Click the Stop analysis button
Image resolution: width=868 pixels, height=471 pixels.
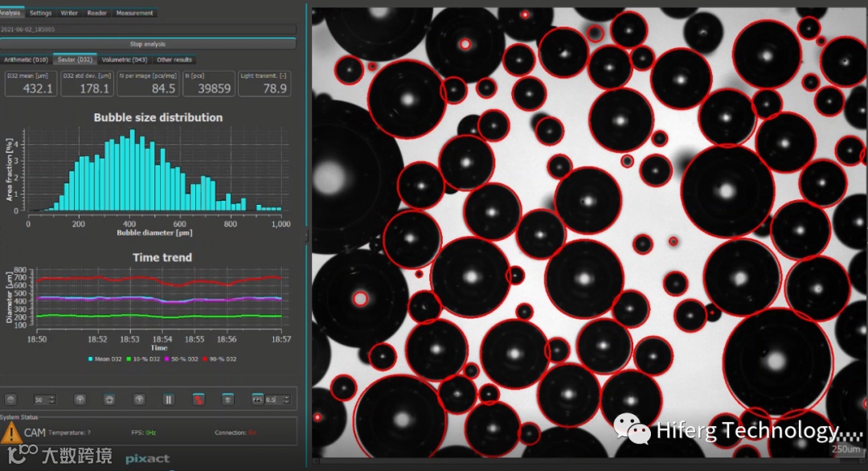pyautogui.click(x=148, y=43)
